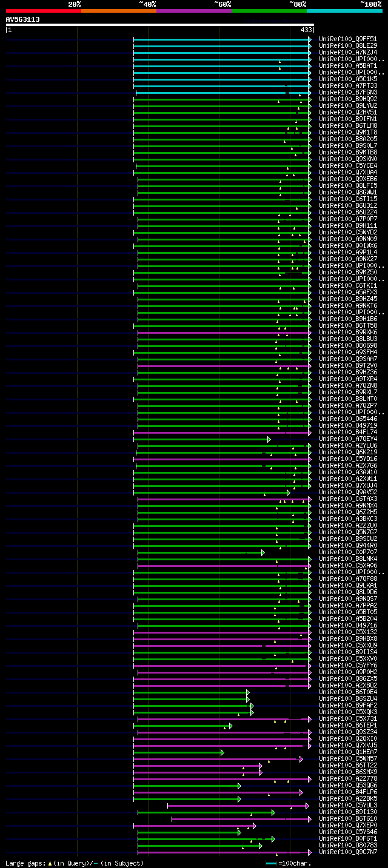Select the UniRef100_B9HQ92 label
Image resolution: width=388 pixels, height=868 pixels.
tap(348, 99)
